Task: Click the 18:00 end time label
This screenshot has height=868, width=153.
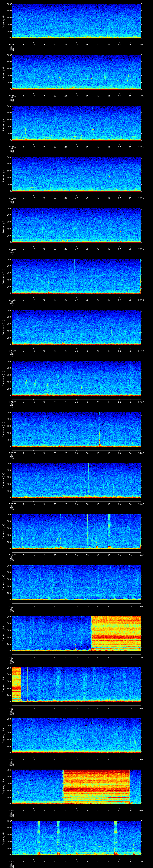Action: tap(141, 198)
